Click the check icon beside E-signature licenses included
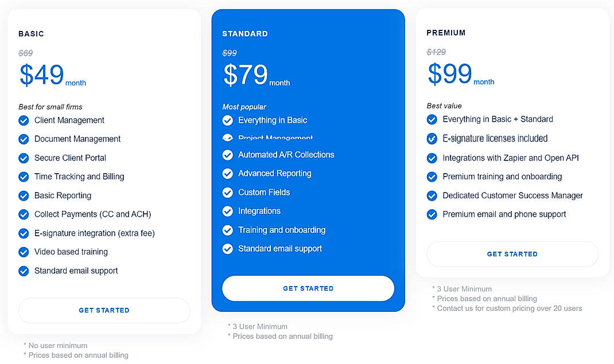 point(432,139)
